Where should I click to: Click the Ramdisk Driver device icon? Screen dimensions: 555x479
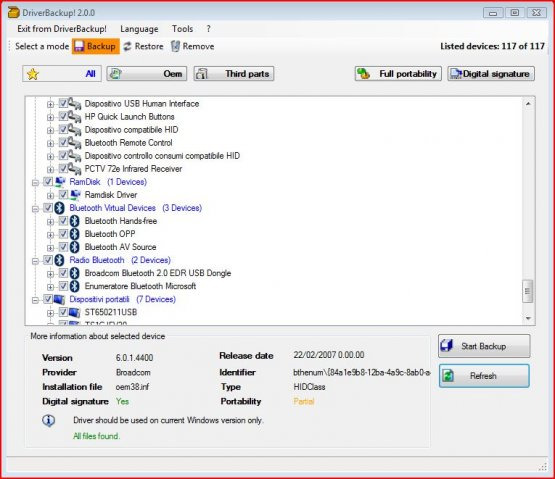point(75,195)
